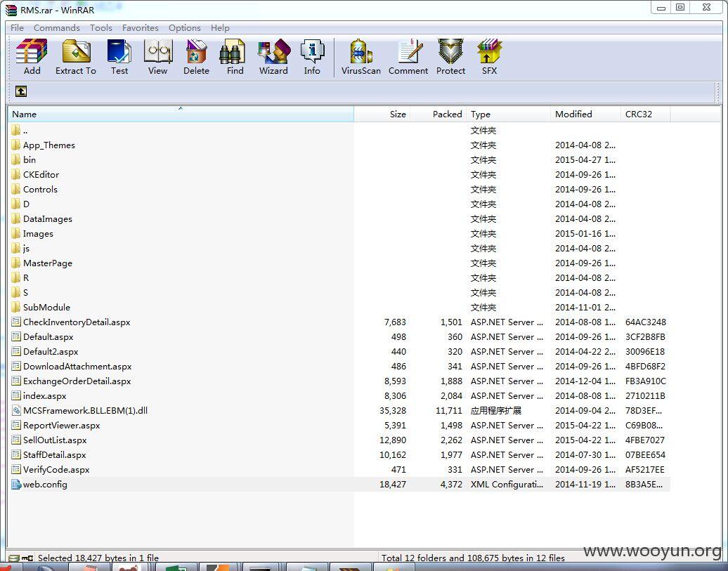
Task: Click the Default.aspx file icon
Action: [x=16, y=336]
